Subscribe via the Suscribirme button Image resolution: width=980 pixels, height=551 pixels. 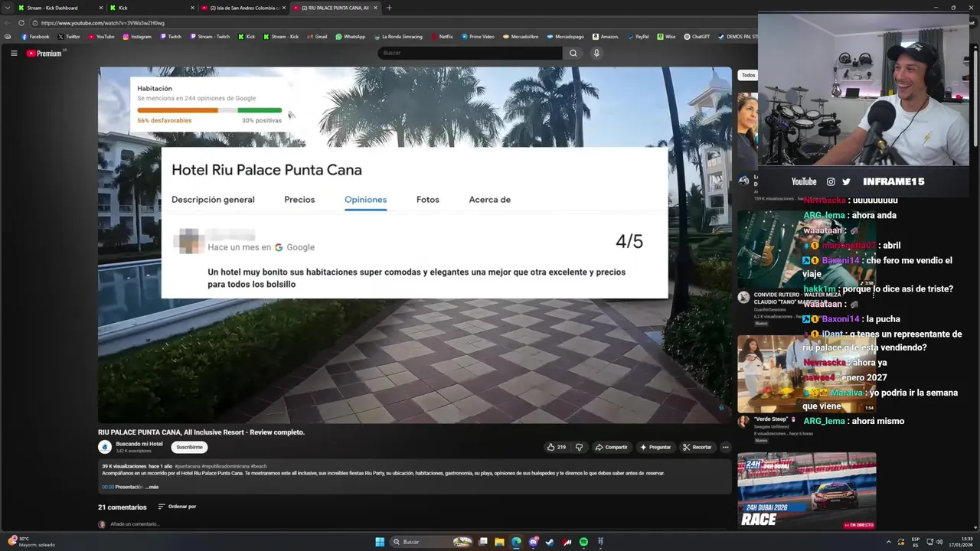pyautogui.click(x=189, y=447)
